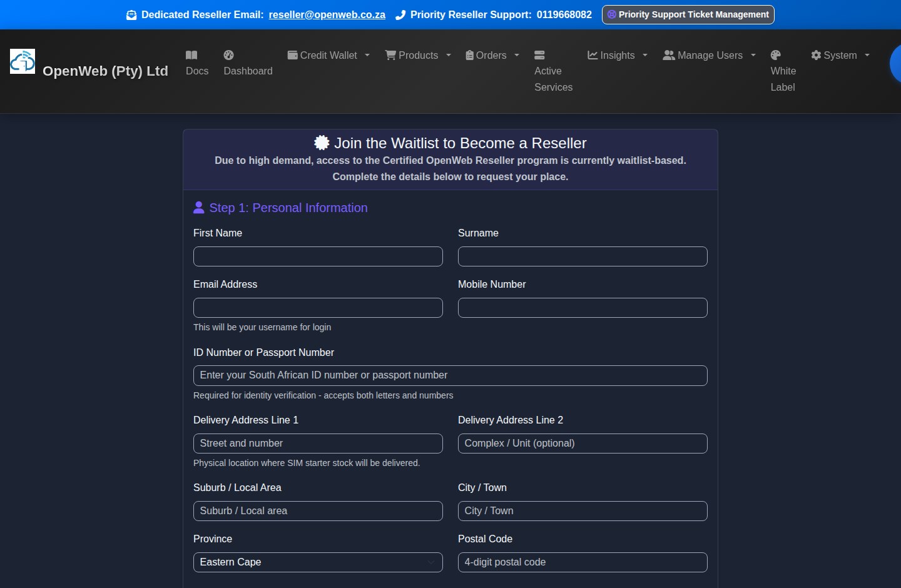This screenshot has height=588, width=901.
Task: Click the OpenWeb cloud logo icon
Action: [23, 61]
